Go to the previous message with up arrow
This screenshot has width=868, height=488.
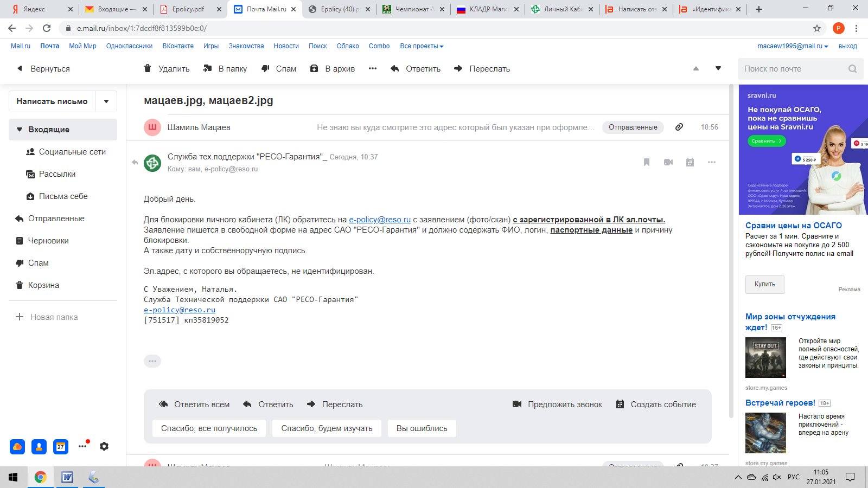click(696, 69)
